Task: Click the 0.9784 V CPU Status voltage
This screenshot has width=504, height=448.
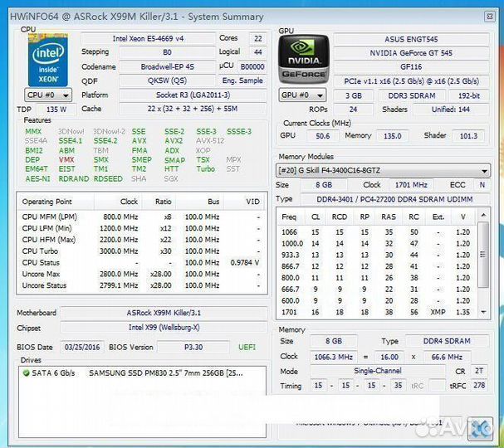Action: click(x=245, y=263)
